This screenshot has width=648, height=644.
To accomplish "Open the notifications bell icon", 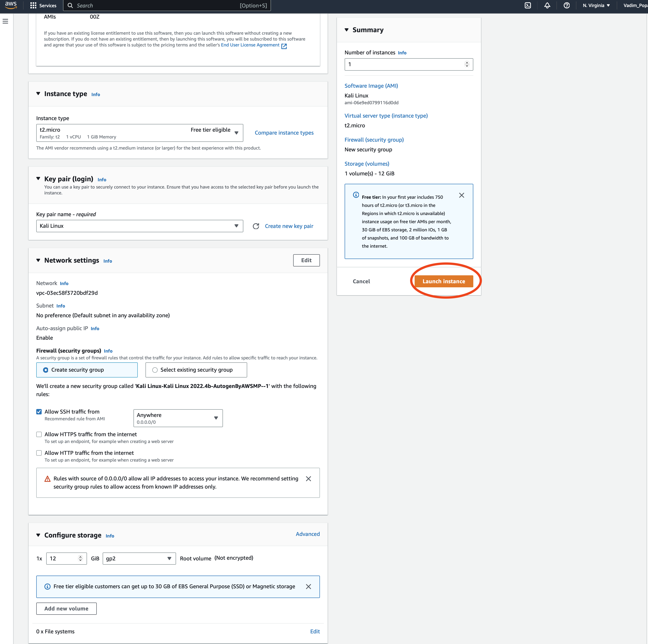I will pos(547,5).
